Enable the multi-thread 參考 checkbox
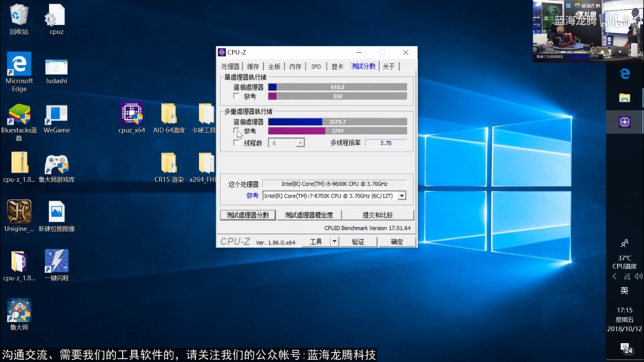 coord(236,131)
